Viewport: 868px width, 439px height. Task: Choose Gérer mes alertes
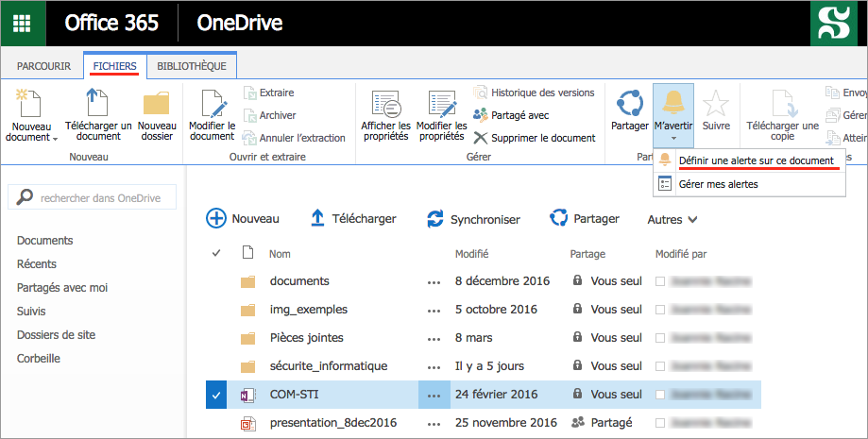[750, 184]
